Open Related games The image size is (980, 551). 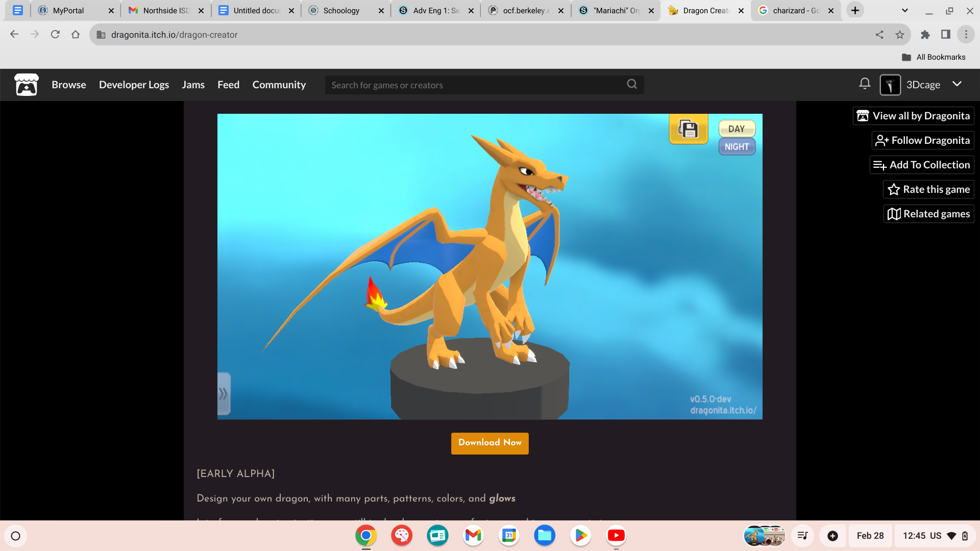(929, 214)
